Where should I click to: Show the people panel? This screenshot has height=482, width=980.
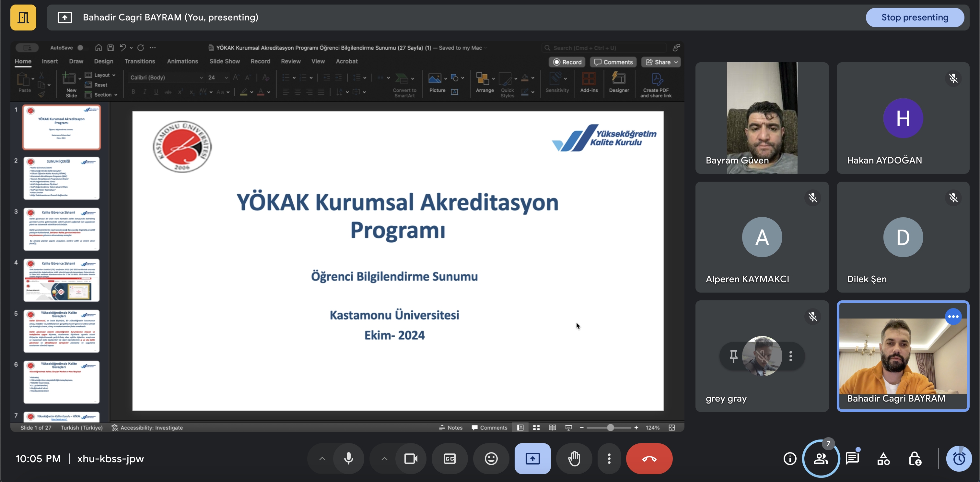(821, 458)
